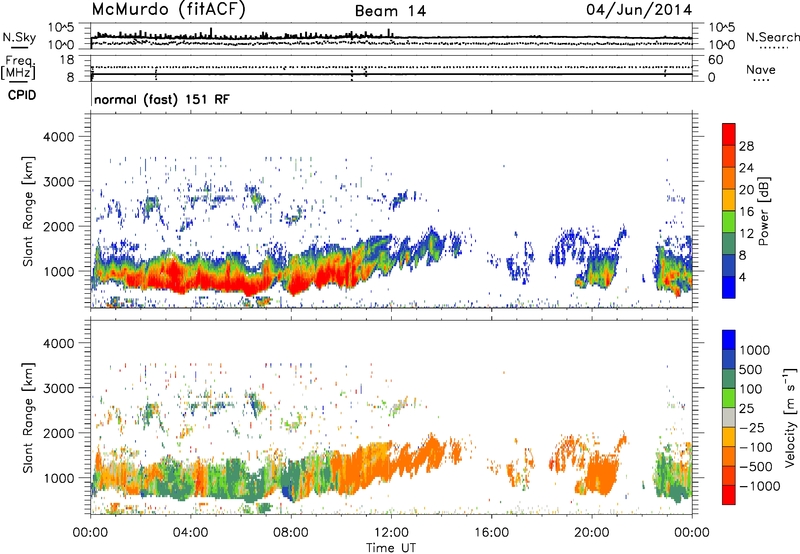Select the "Beam 14" header text
Image resolution: width=800 pixels, height=554 pixels.
[390, 11]
